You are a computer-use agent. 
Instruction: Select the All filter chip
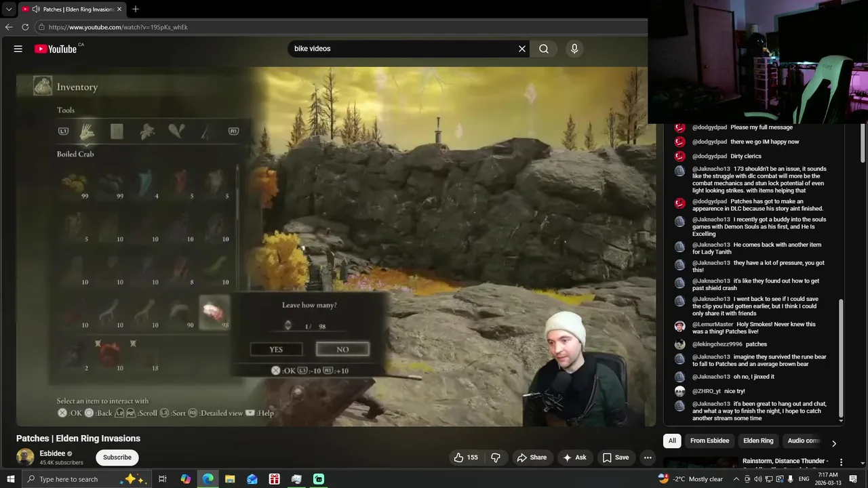click(672, 441)
